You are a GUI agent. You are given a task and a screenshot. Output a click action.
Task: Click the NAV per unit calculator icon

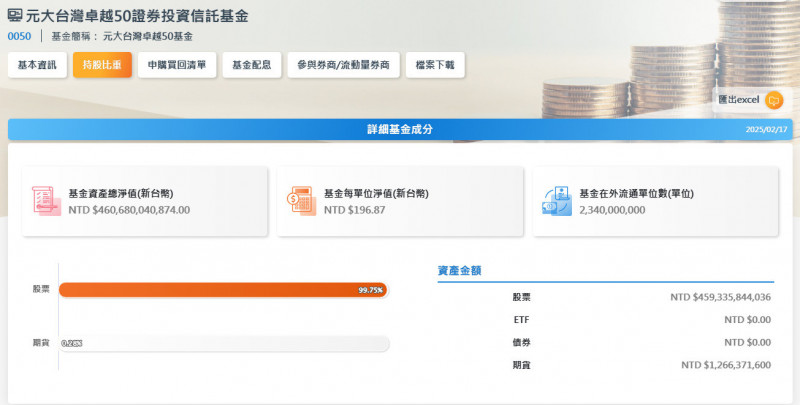point(302,201)
